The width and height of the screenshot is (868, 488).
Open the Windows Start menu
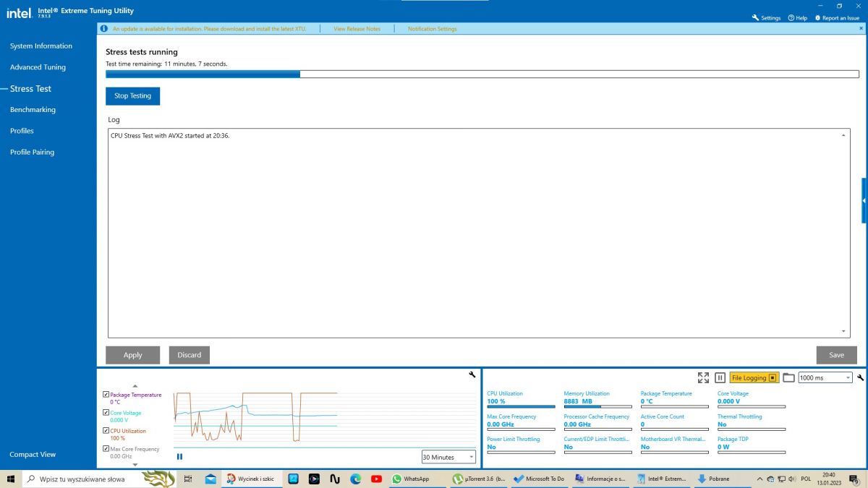coord(12,479)
